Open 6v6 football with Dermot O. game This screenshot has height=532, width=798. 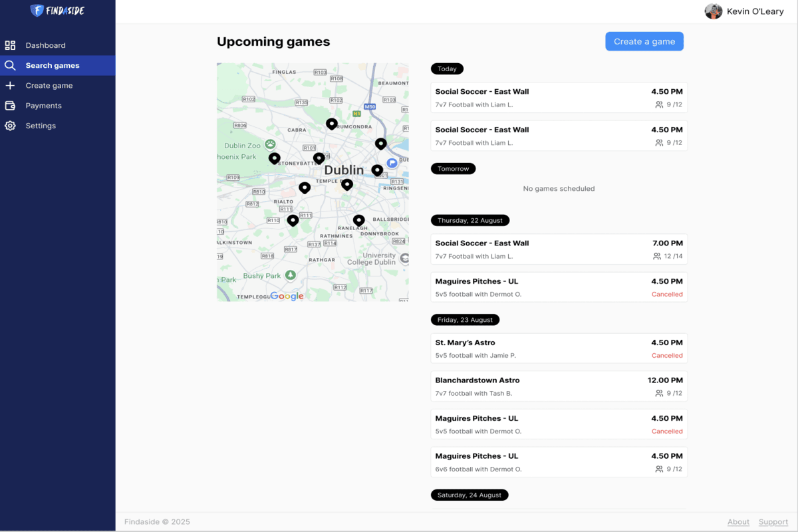pos(559,462)
